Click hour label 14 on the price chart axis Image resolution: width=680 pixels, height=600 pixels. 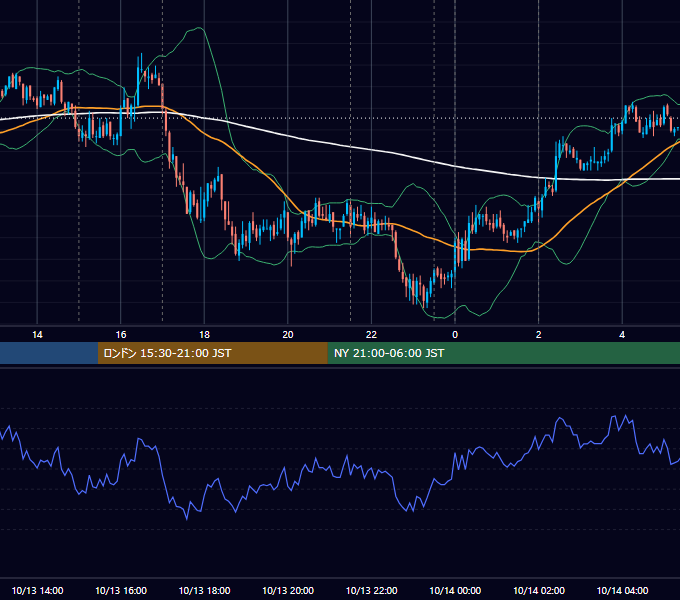coord(37,335)
